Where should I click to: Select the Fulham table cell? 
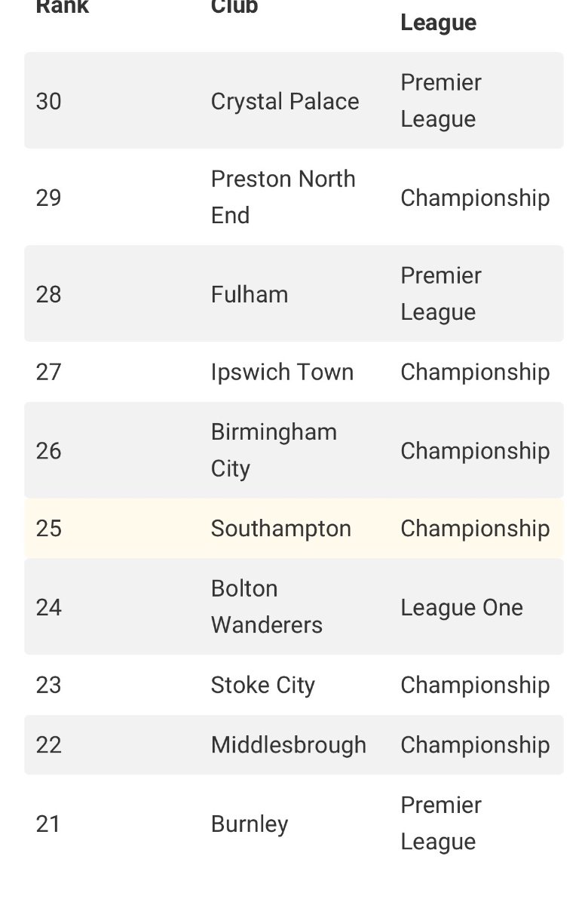[250, 294]
